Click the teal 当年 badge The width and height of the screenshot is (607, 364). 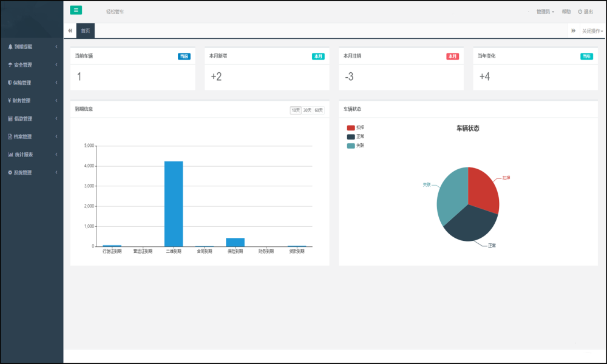586,56
